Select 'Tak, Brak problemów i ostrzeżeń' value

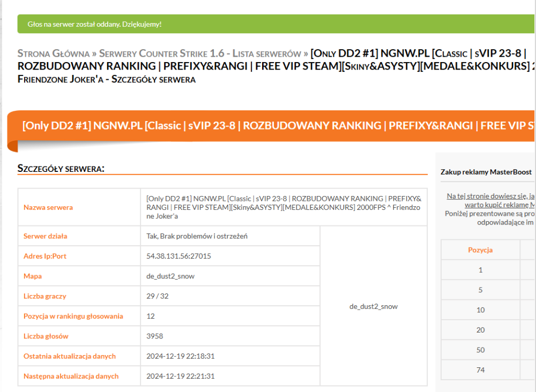tap(197, 236)
